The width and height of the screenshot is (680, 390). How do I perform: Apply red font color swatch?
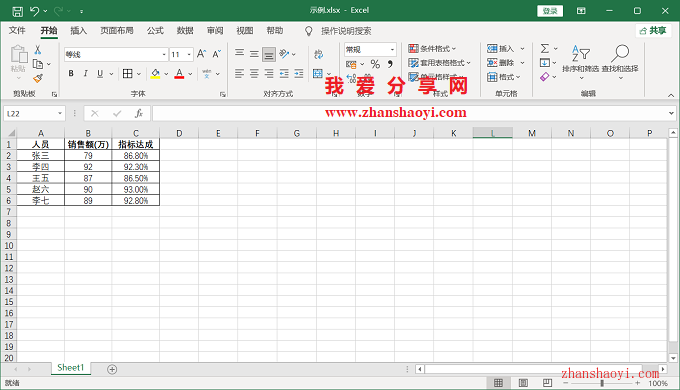[x=179, y=74]
